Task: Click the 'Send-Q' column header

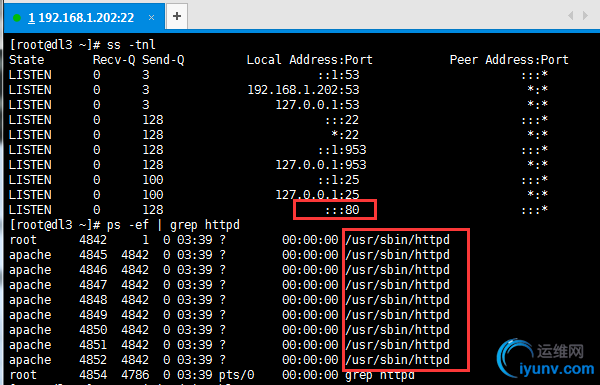Action: tap(163, 60)
